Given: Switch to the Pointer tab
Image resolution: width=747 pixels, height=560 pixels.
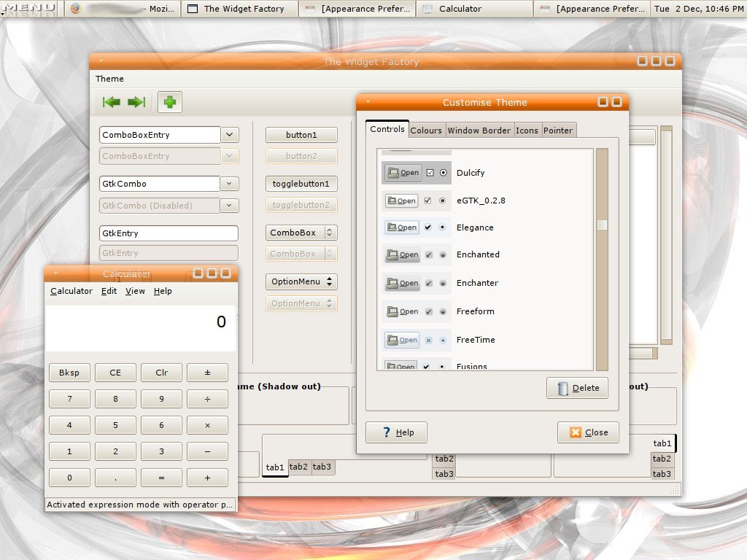Looking at the screenshot, I should [x=558, y=131].
